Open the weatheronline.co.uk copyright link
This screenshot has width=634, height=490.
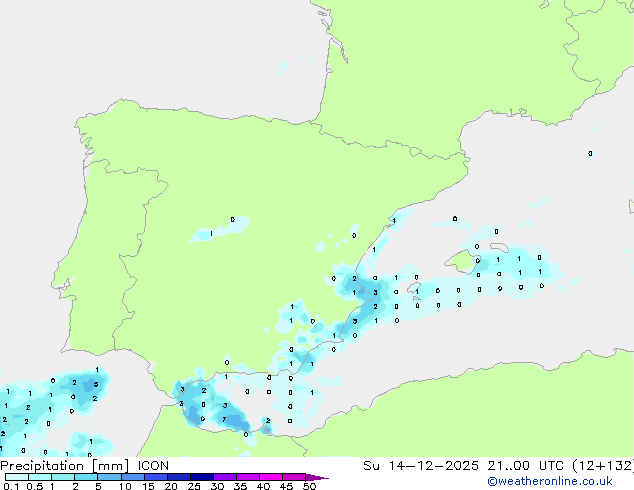point(550,481)
